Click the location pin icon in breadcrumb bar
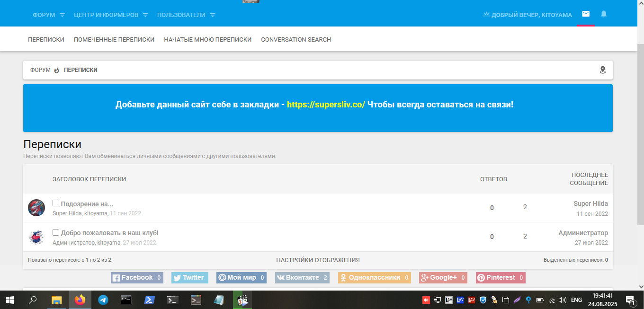 pos(603,70)
